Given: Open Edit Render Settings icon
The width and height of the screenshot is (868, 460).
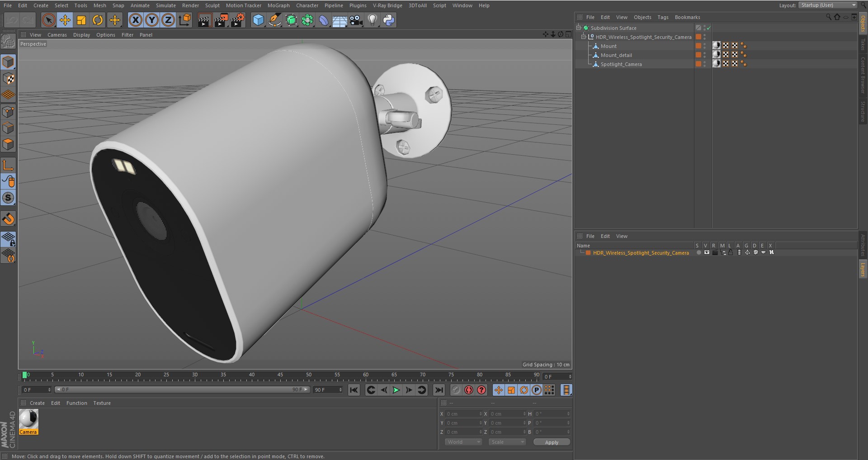Looking at the screenshot, I should pyautogui.click(x=238, y=20).
